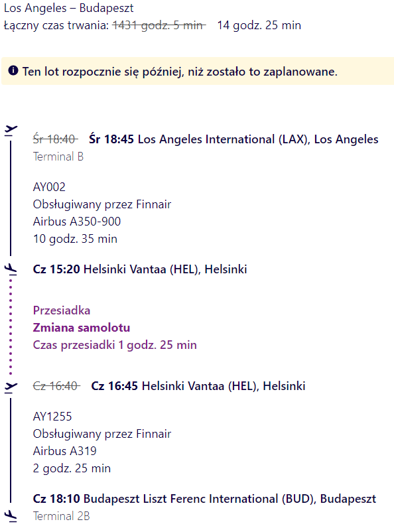The image size is (394, 532).
Task: Click the takeoff plane icon beside the LAX departure
Action: pos(11,131)
